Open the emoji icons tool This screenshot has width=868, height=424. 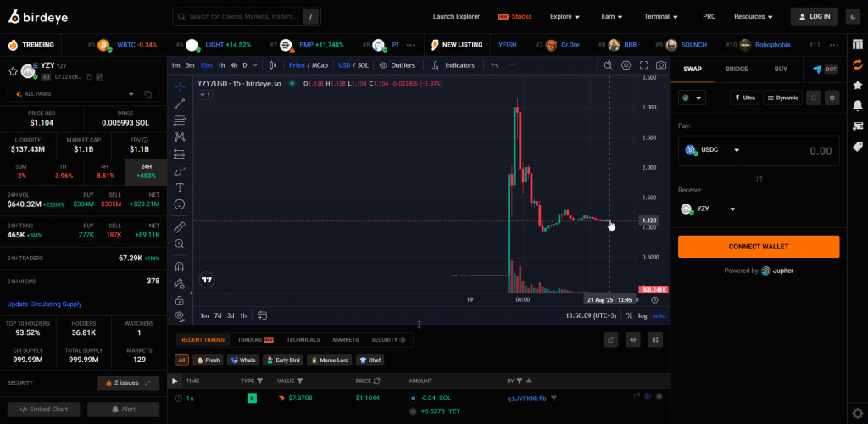click(180, 204)
